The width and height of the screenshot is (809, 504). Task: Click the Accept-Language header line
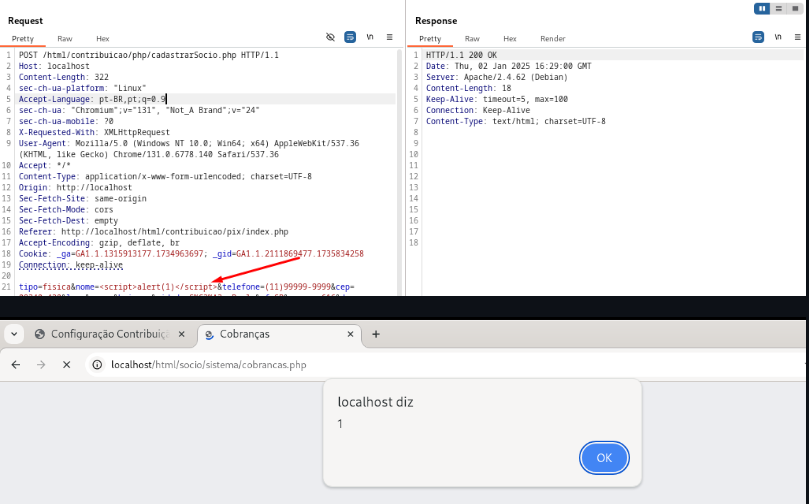click(92, 99)
